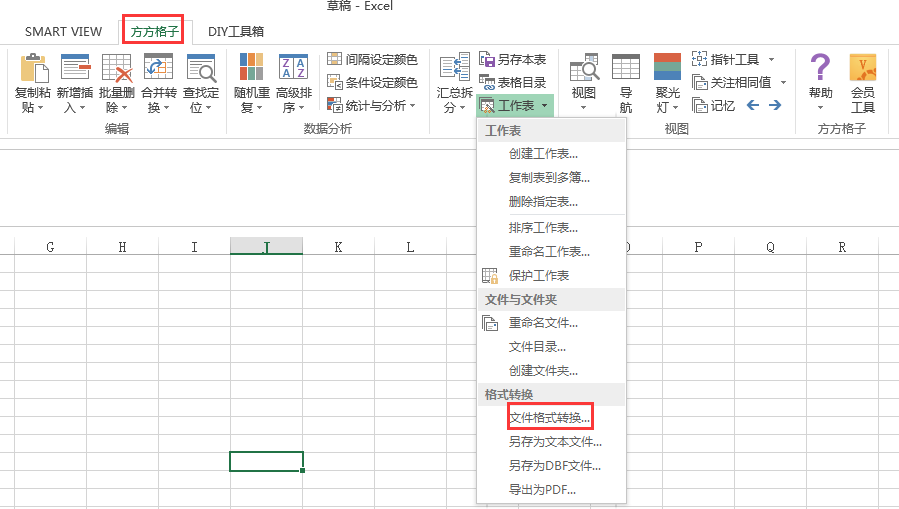The image size is (899, 509).
Task: Click the 新增插入 icon
Action: point(75,68)
